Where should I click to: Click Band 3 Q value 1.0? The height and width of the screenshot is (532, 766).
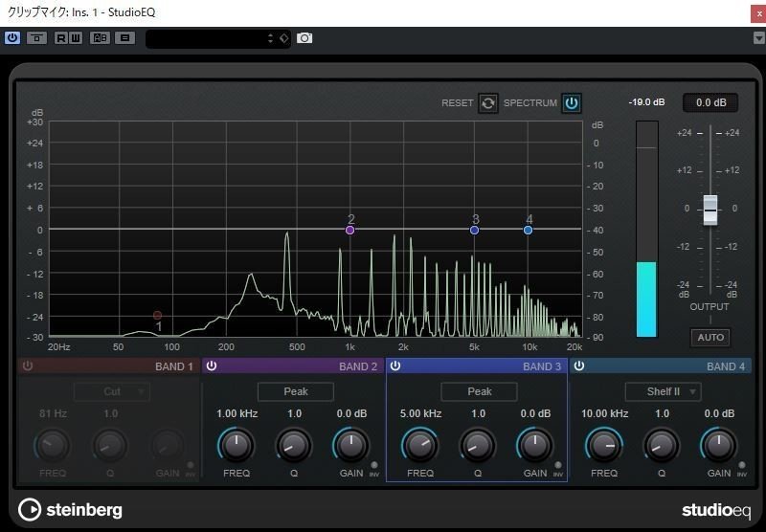pos(478,413)
